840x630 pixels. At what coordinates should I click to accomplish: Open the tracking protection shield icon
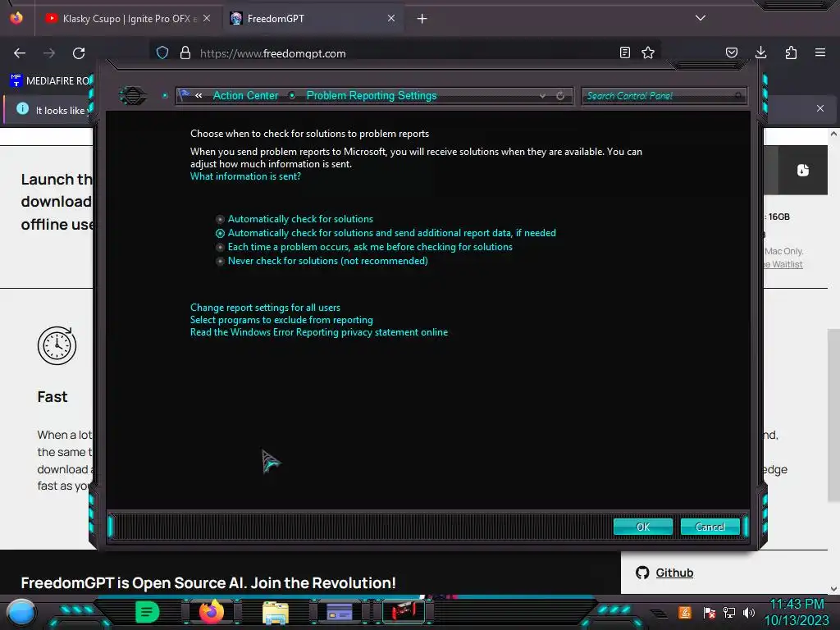[x=162, y=52]
